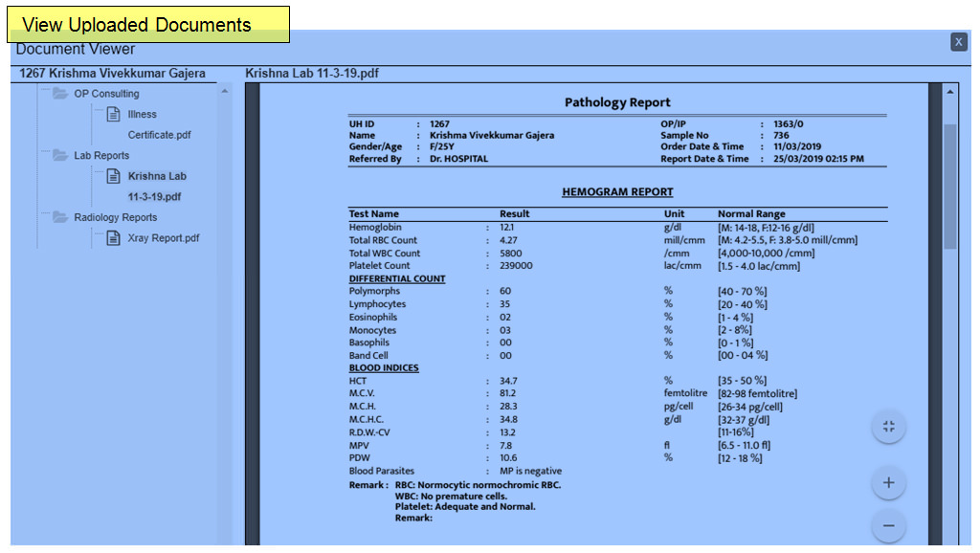Viewport: 980px width, 553px height.
Task: Click the OP/IP value 1363/0
Action: (789, 124)
